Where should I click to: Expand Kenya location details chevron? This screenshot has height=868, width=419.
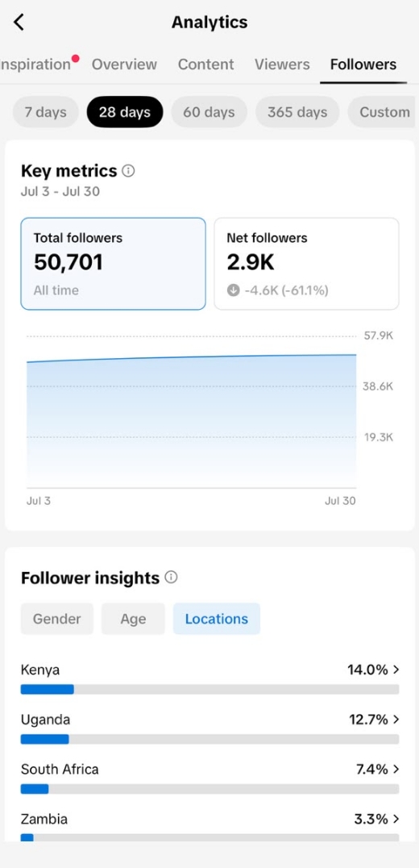coord(396,670)
